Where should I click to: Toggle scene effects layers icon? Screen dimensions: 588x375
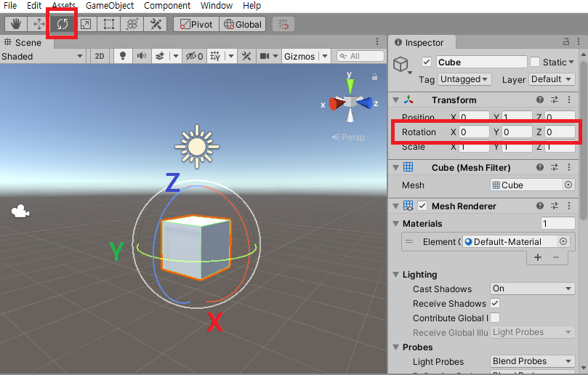coord(160,56)
